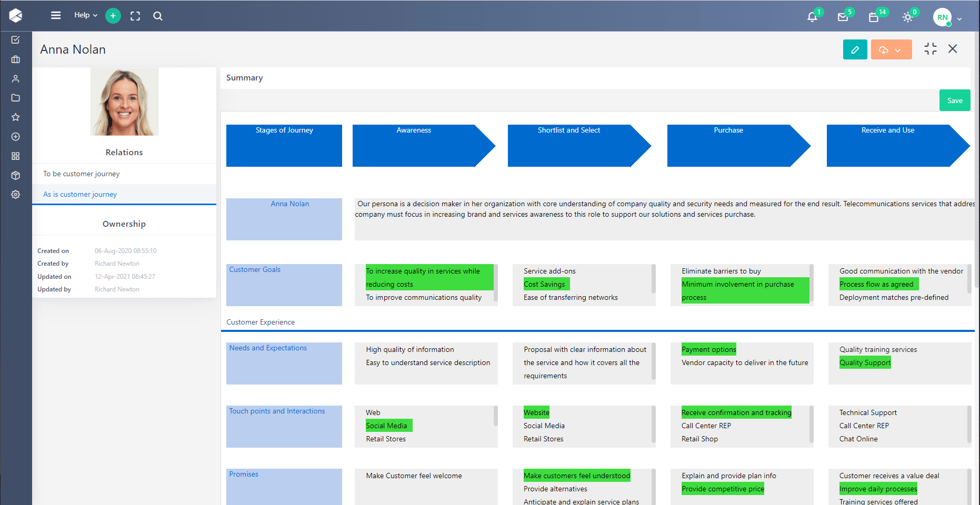Screen dimensions: 980x505
Task: Toggle fullscreen mode icon in top bar
Action: pos(135,16)
